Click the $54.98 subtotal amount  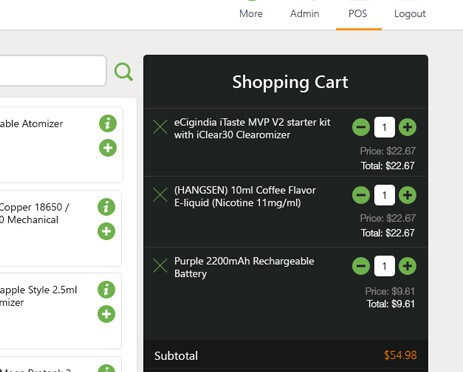(400, 355)
